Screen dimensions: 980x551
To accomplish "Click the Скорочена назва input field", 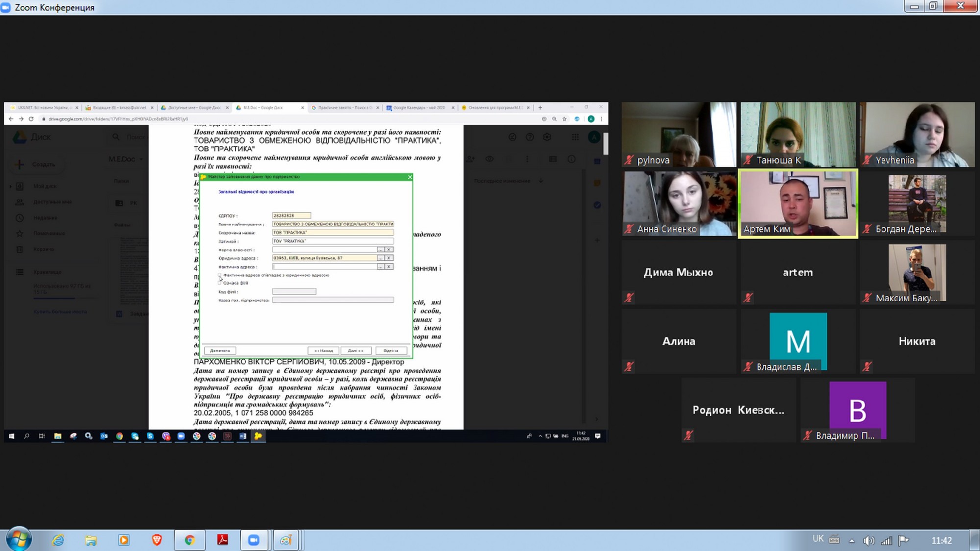I will coord(333,232).
